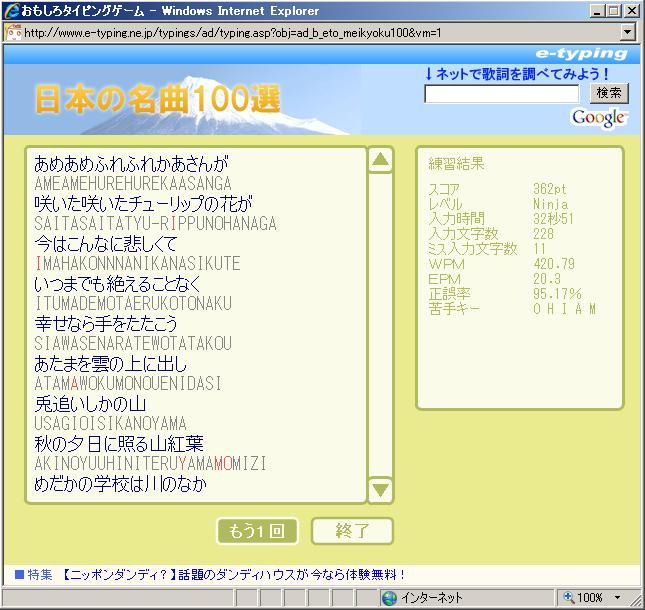The image size is (645, 610).
Task: Click the scroll up arrow of results list
Action: click(x=380, y=160)
